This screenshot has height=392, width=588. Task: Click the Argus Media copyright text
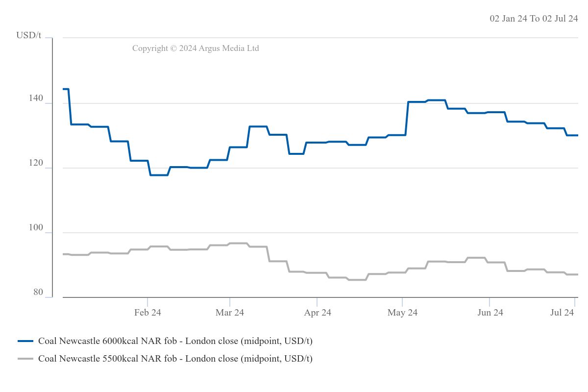196,48
